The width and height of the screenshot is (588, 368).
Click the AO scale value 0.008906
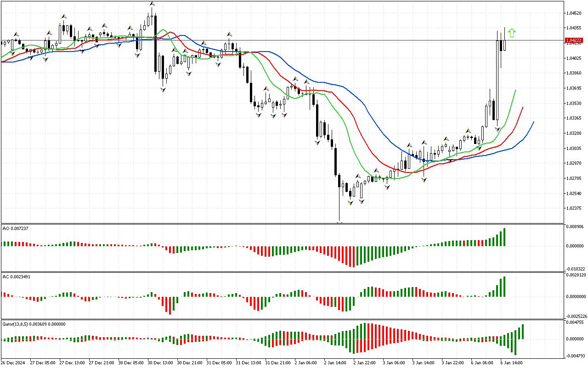(576, 227)
